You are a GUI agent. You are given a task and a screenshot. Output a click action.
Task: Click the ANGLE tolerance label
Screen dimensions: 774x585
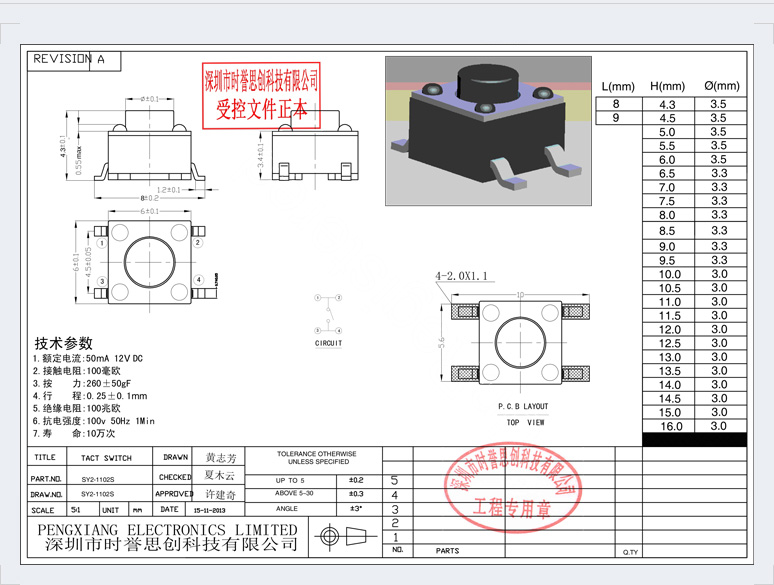point(287,508)
